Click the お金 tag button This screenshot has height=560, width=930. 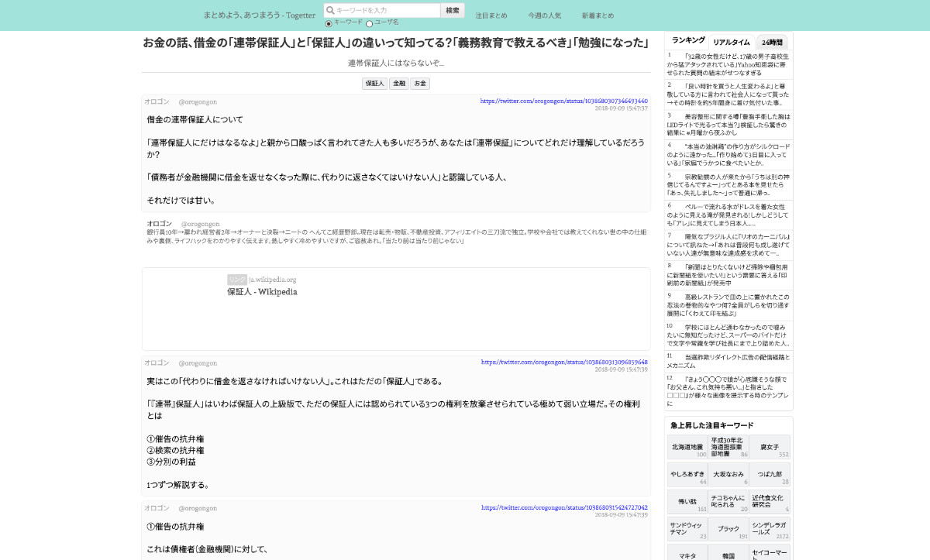(x=418, y=83)
